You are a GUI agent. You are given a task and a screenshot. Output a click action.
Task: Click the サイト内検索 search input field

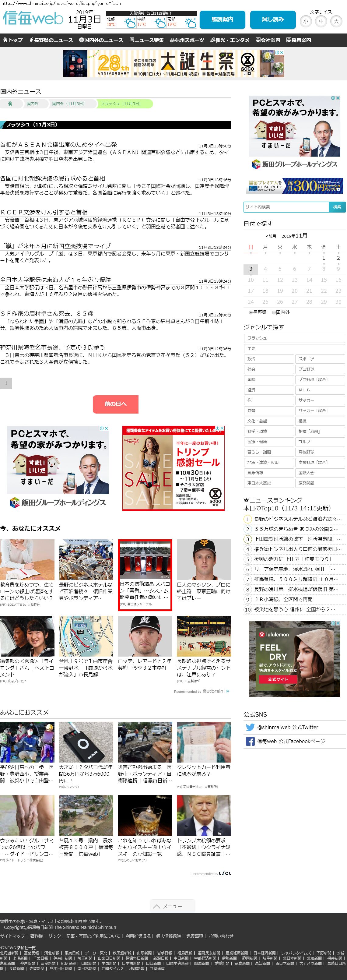(286, 207)
